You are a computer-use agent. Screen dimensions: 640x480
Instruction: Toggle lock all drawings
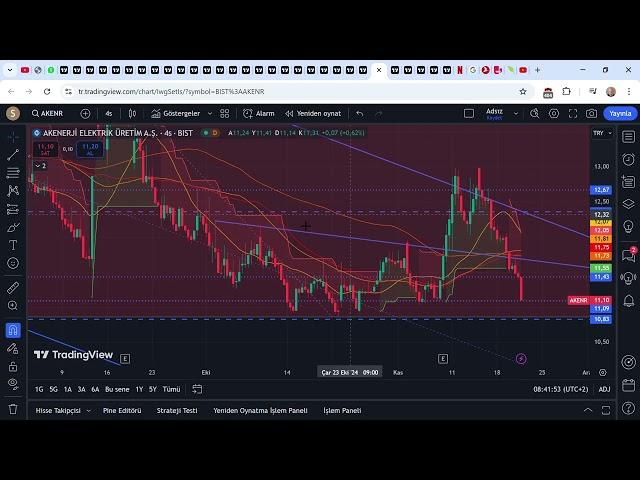pos(13,366)
